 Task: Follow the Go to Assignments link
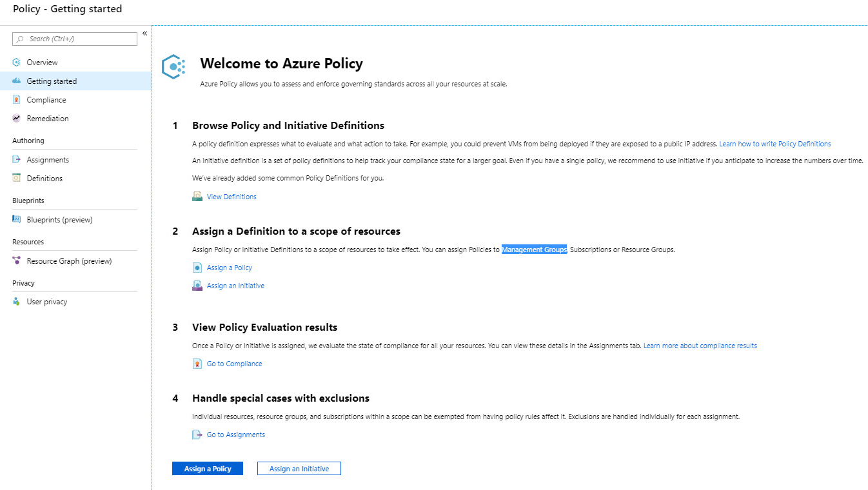pyautogui.click(x=236, y=435)
